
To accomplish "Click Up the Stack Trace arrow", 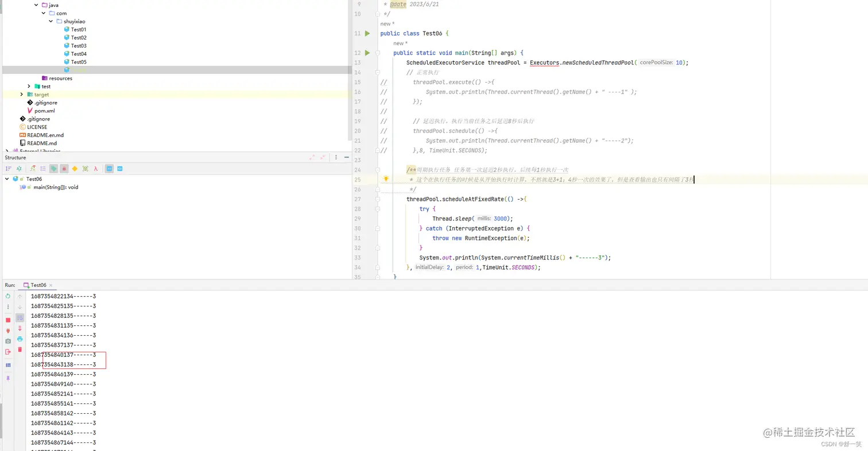I will pyautogui.click(x=20, y=297).
